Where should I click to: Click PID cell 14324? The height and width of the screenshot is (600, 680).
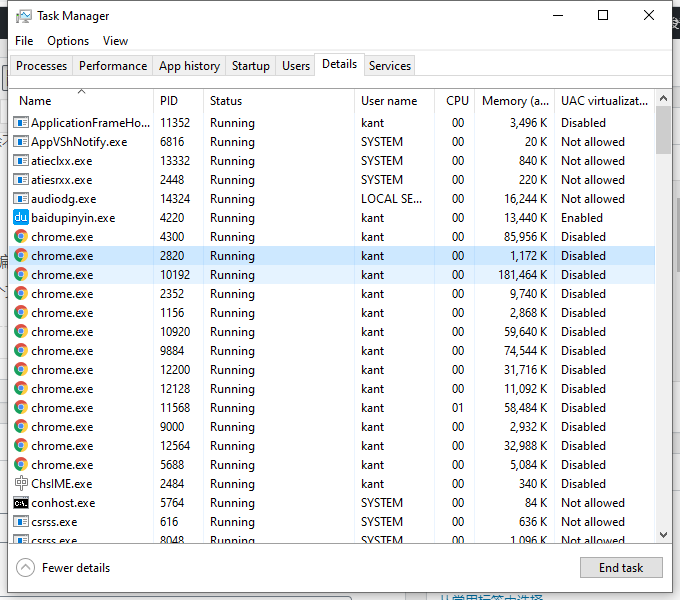175,199
